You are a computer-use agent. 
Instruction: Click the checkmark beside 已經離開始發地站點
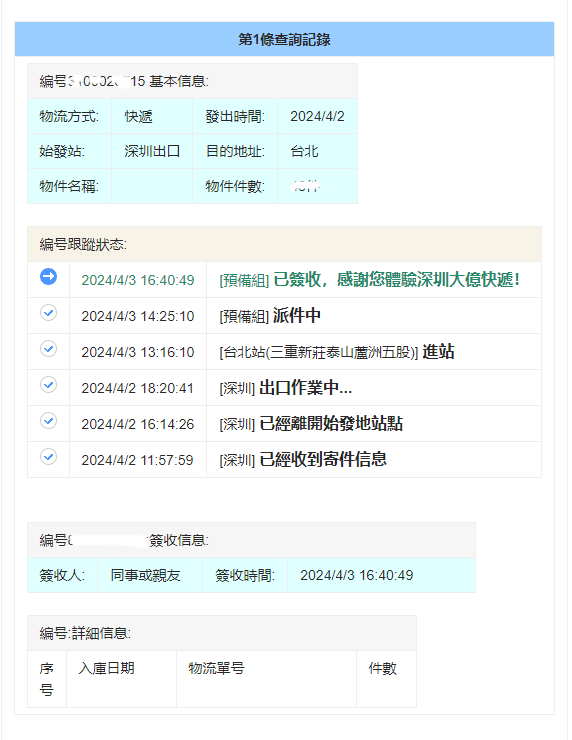point(48,420)
